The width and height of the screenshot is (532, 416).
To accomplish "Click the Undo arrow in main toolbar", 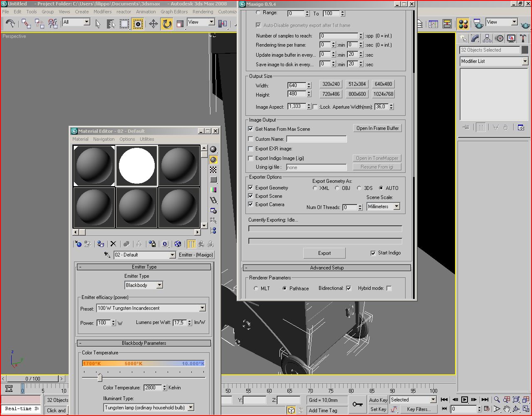I will pyautogui.click(x=10, y=23).
